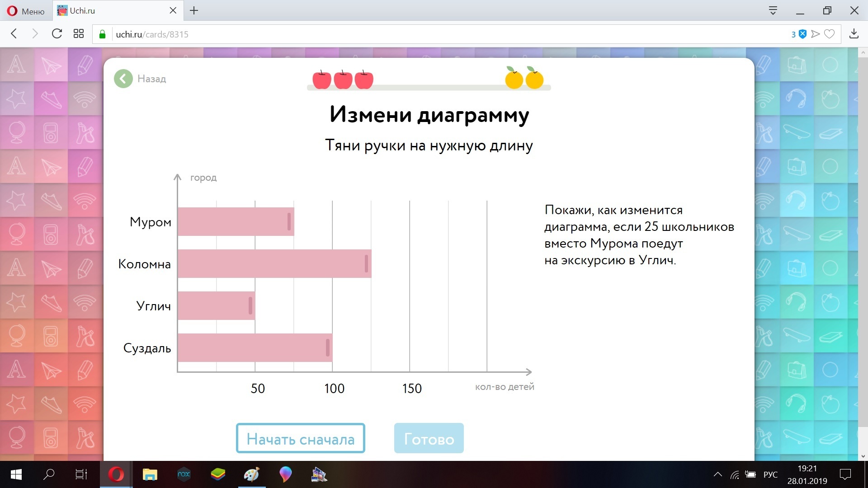
Task: Click the ad blocker shield icon
Action: pos(802,34)
